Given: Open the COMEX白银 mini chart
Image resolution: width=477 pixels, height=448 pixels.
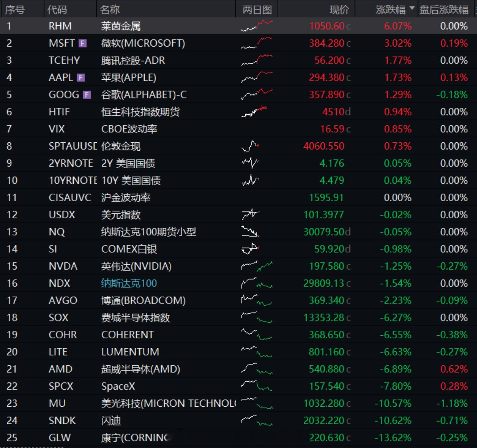Looking at the screenshot, I should click(250, 249).
